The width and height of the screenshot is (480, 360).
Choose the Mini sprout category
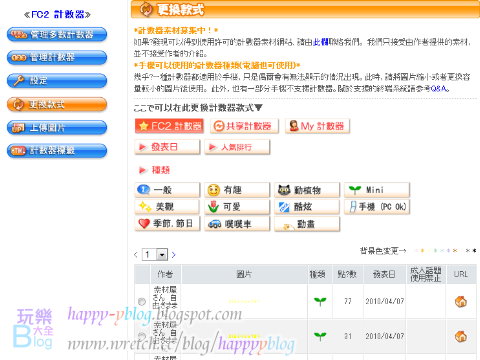coord(377,190)
